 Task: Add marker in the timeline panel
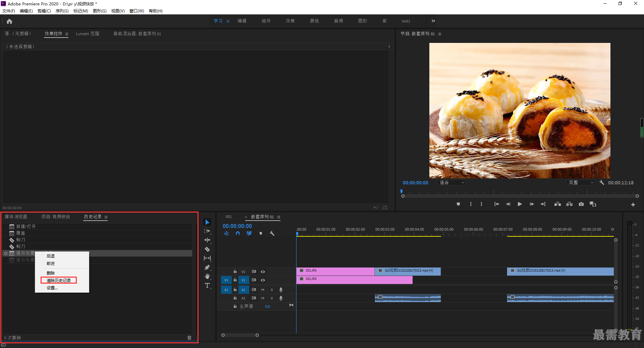261,233
